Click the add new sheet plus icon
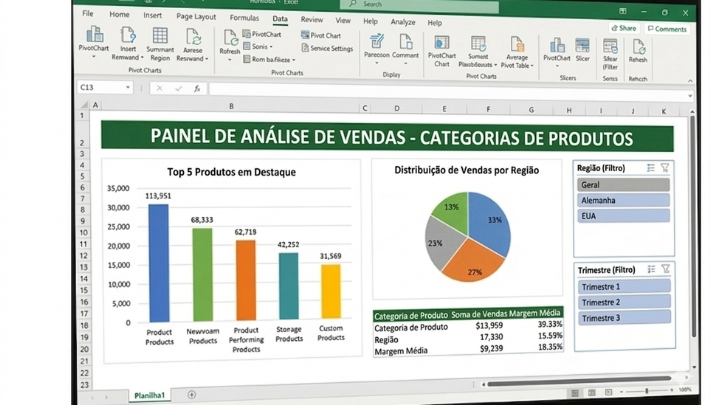This screenshot has width=710, height=405. tap(192, 395)
